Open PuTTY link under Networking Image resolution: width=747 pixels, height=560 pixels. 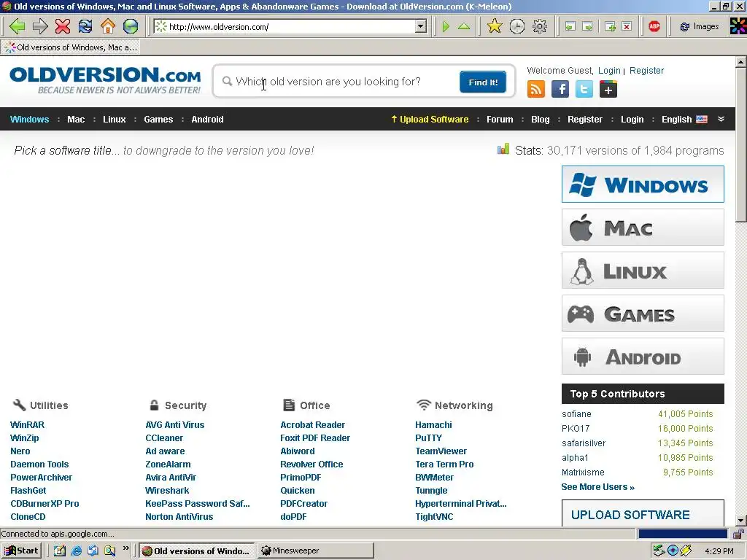click(x=428, y=438)
